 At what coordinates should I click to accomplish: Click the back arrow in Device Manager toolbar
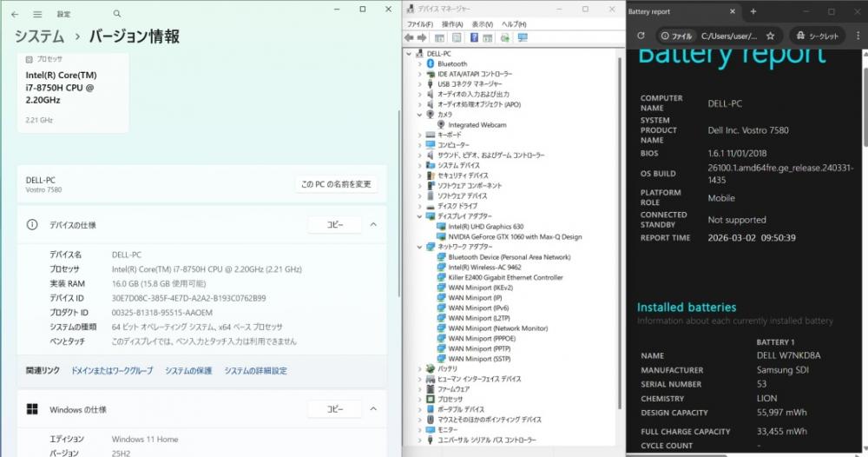(x=409, y=37)
